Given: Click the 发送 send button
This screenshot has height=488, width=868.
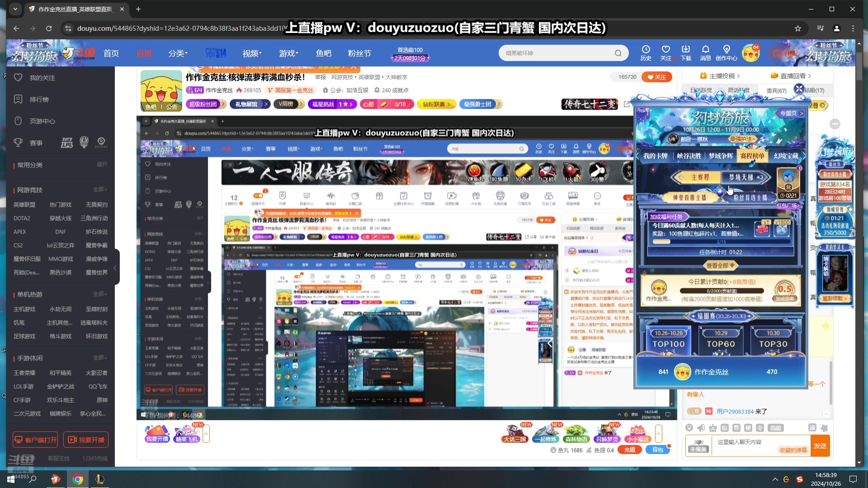Looking at the screenshot, I should coord(820,446).
